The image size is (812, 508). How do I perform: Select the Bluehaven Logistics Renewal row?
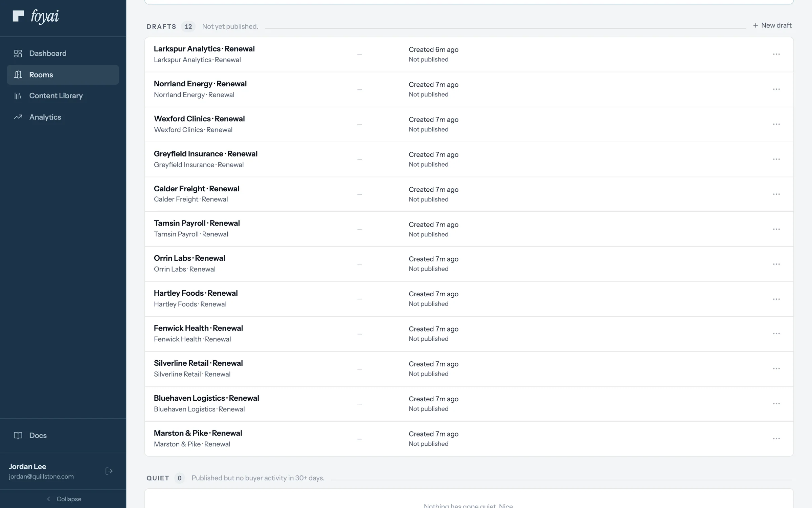coord(469,404)
